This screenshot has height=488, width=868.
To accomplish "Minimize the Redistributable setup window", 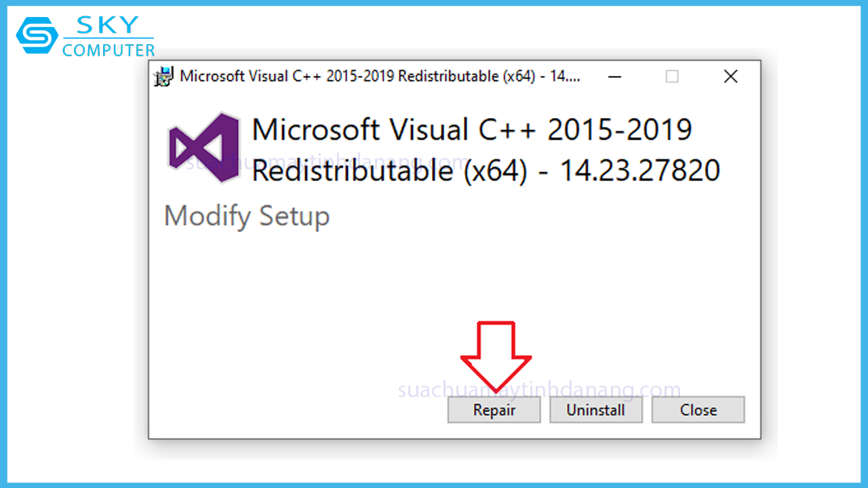I will pyautogui.click(x=615, y=77).
